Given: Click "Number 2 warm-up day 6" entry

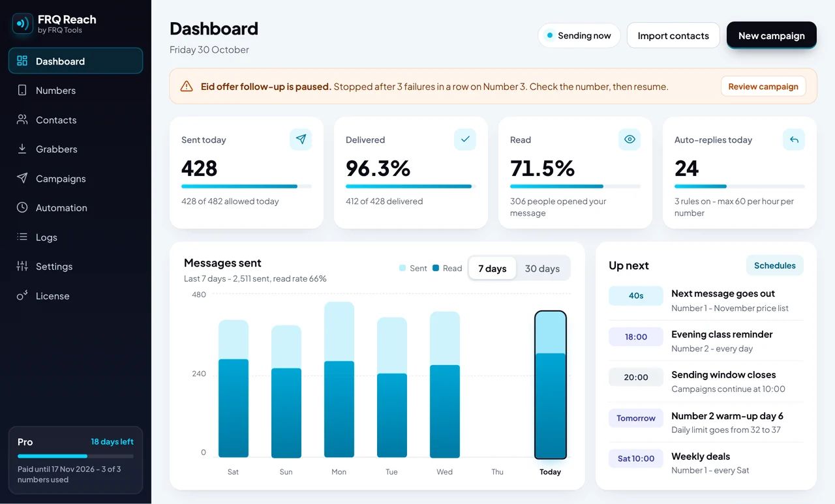Looking at the screenshot, I should (706, 422).
